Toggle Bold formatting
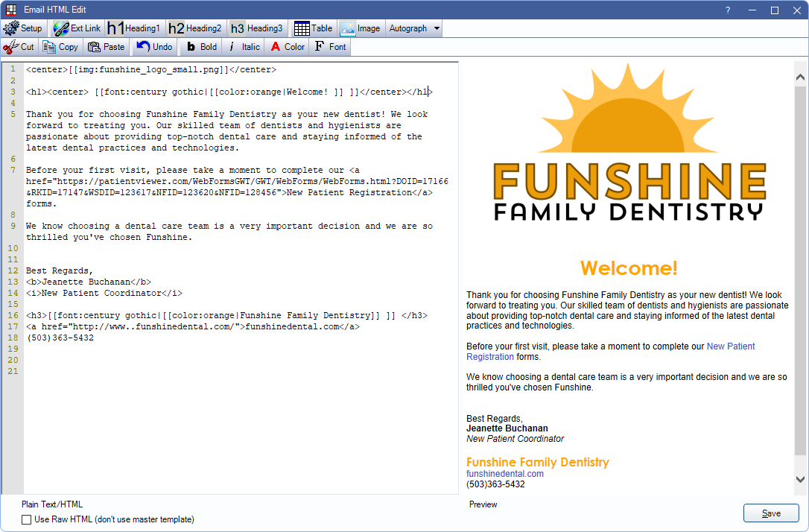The width and height of the screenshot is (809, 532). pos(201,47)
